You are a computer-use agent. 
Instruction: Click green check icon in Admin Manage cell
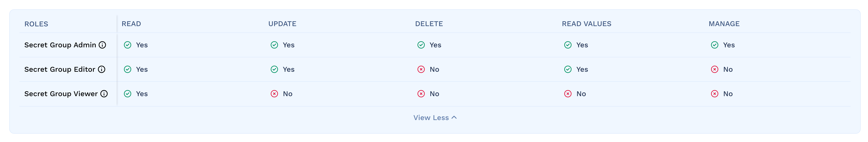715,45
